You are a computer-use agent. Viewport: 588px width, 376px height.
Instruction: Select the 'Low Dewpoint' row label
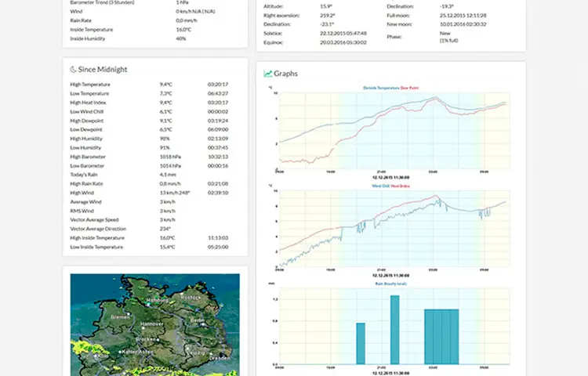tap(86, 129)
